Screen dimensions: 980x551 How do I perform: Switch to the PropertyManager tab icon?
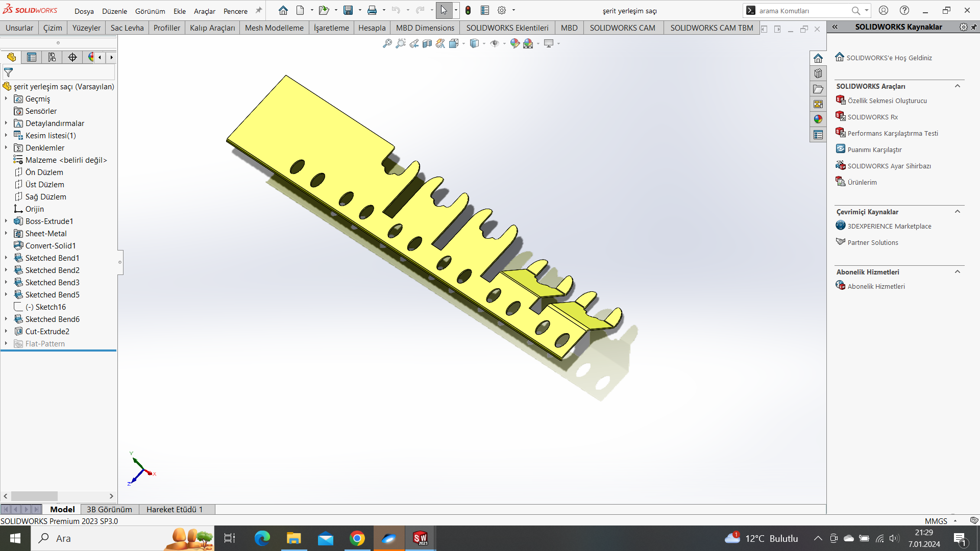click(32, 57)
